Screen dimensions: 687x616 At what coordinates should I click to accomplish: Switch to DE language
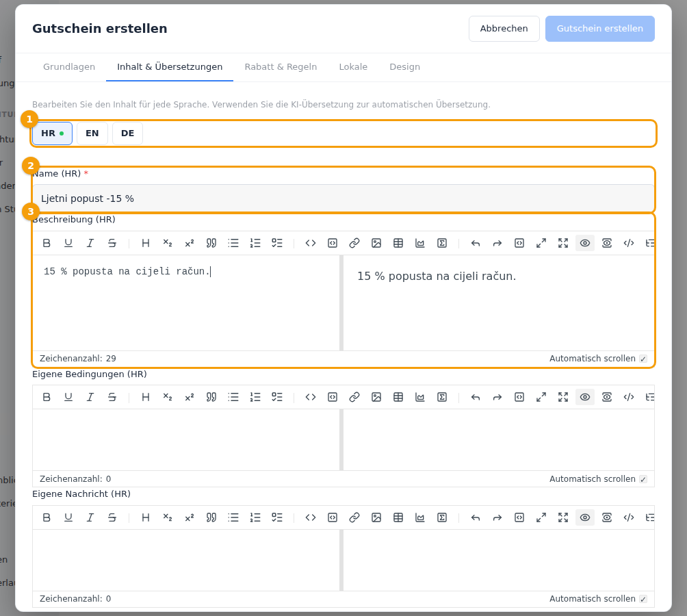click(127, 133)
